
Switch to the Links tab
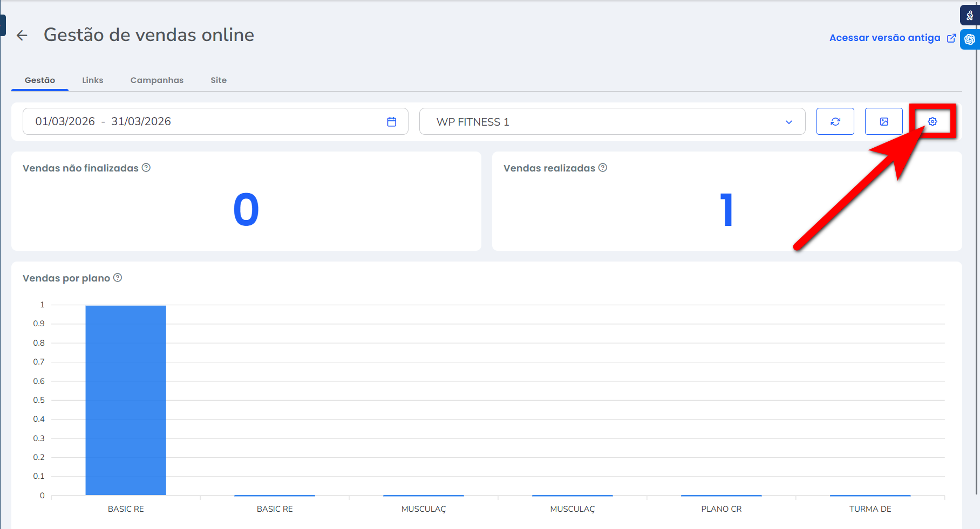pyautogui.click(x=92, y=80)
